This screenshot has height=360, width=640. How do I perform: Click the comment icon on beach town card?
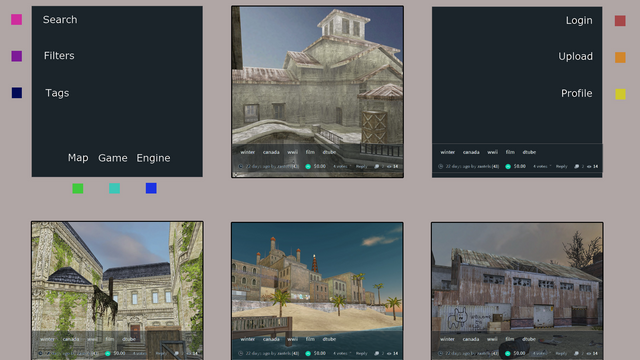[376, 353]
